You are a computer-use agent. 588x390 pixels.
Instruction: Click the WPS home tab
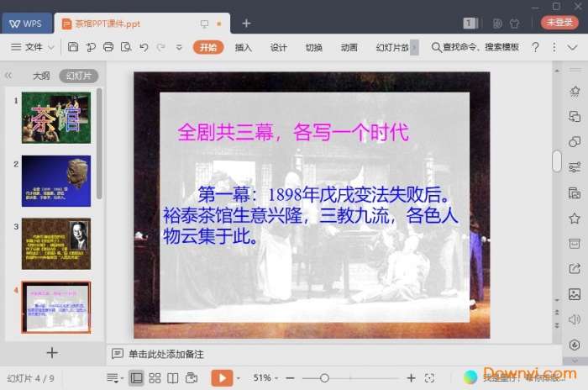pyautogui.click(x=27, y=24)
